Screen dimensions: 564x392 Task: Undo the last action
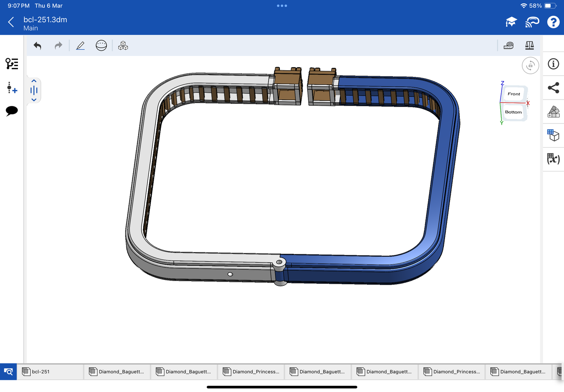[x=37, y=46]
